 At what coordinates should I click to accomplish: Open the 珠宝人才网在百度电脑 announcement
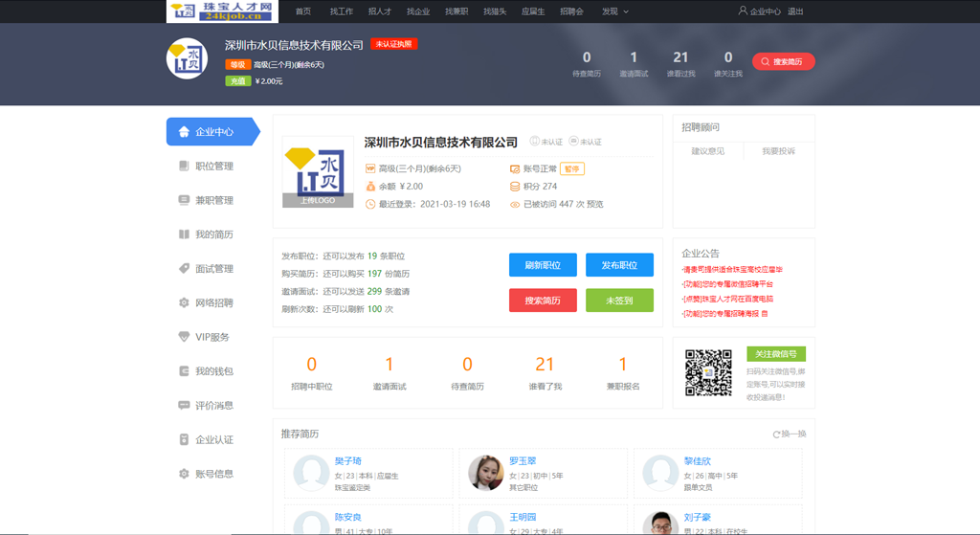(727, 299)
